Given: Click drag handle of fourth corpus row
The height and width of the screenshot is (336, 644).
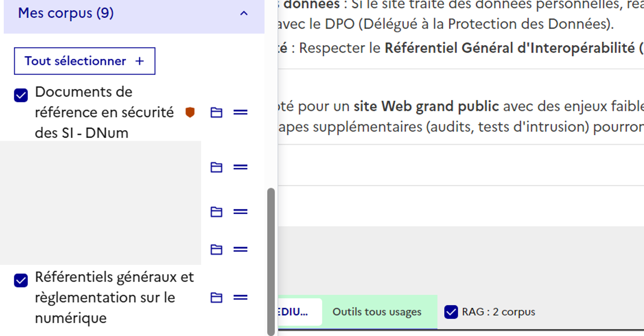Looking at the screenshot, I should 240,249.
